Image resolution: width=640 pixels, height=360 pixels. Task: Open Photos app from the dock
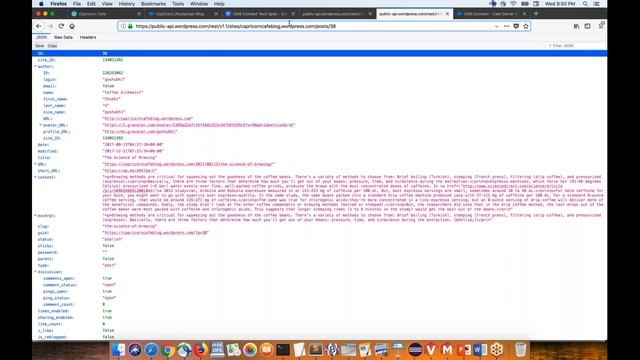click(250, 350)
